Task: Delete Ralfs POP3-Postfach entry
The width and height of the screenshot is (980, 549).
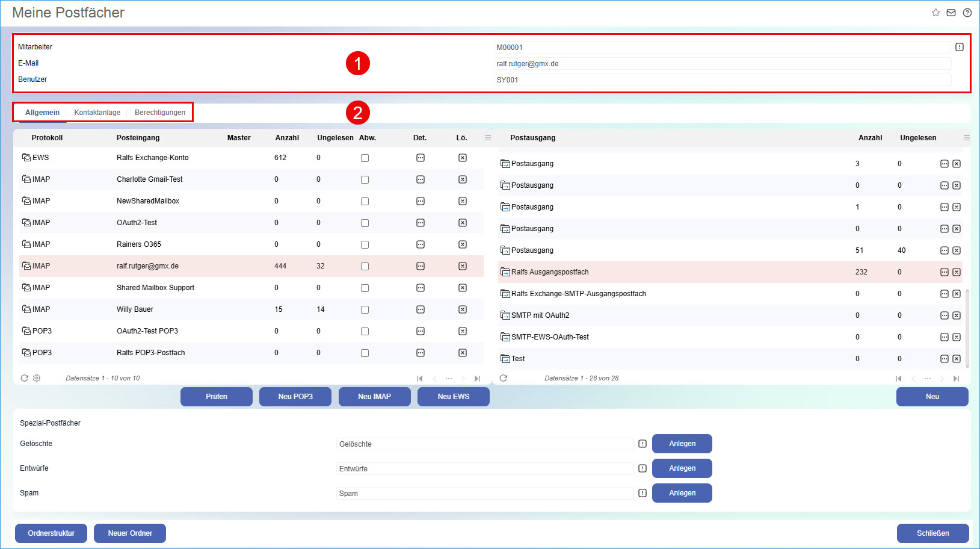Action: 463,353
